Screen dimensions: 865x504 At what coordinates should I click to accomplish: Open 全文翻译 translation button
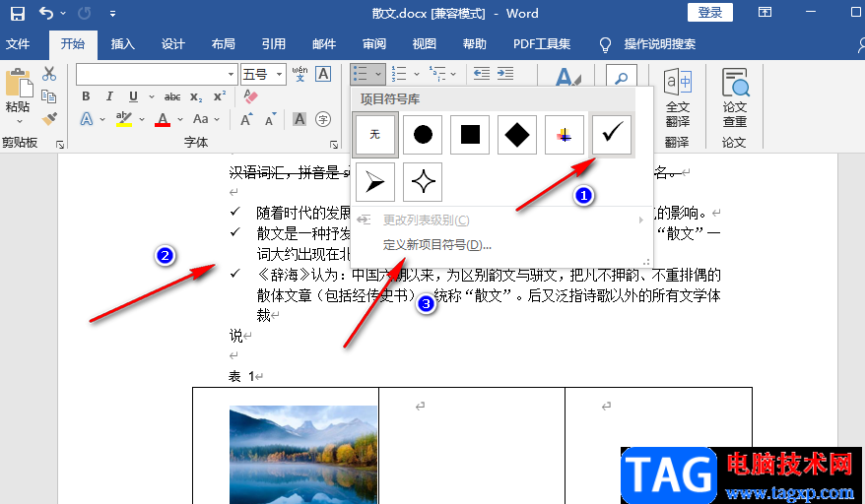tap(678, 97)
